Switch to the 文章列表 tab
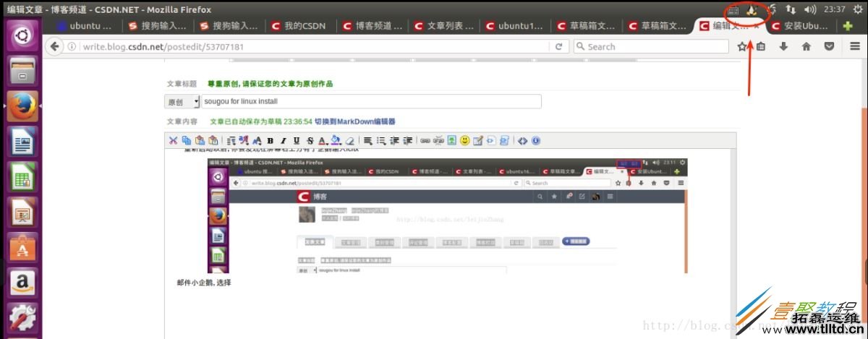868x339 pixels. tap(443, 26)
